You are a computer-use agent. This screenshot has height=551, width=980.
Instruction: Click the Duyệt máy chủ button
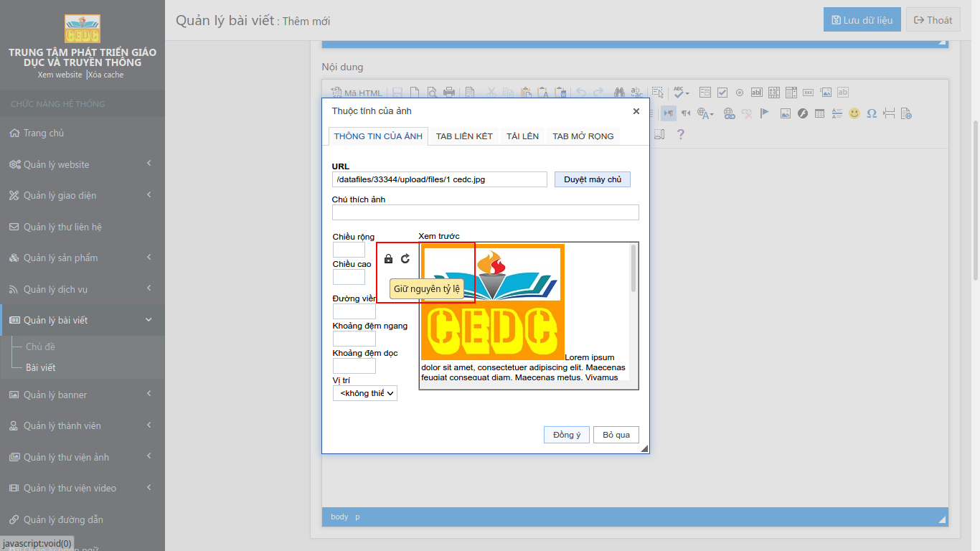[x=593, y=179]
